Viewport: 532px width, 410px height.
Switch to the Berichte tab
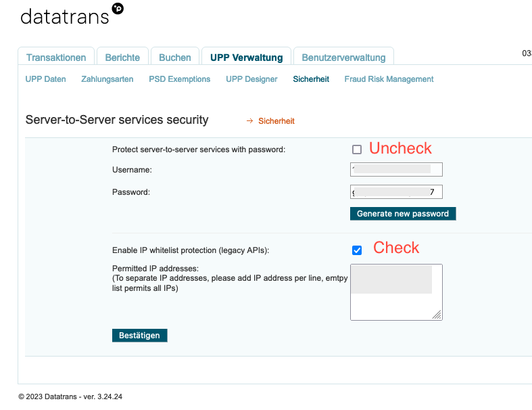point(122,58)
